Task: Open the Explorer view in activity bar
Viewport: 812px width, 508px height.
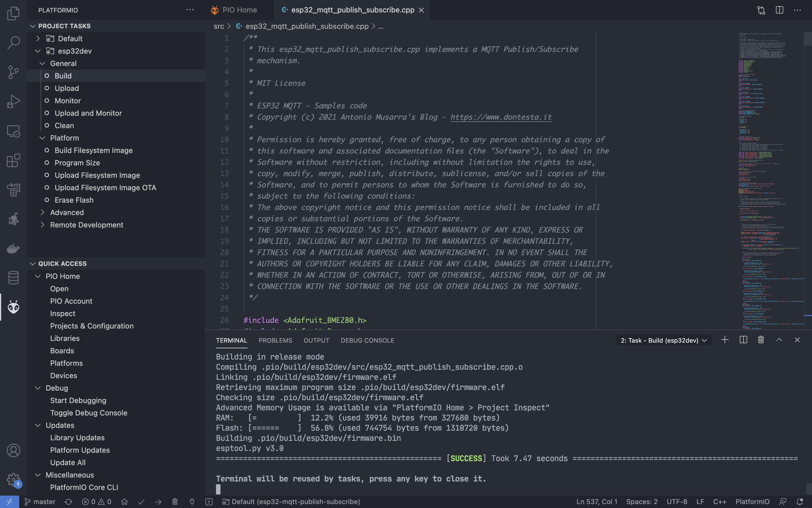Action: point(14,14)
